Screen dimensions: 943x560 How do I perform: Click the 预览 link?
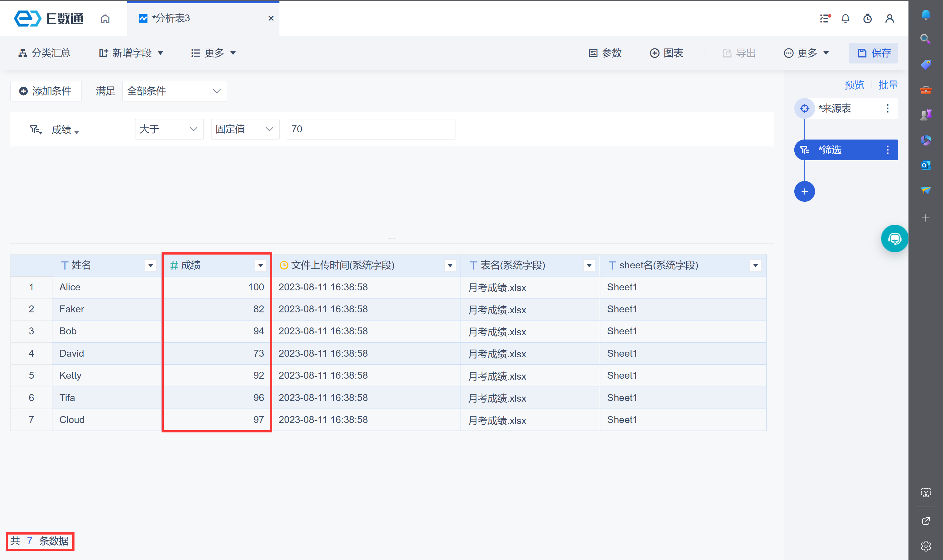tap(854, 85)
